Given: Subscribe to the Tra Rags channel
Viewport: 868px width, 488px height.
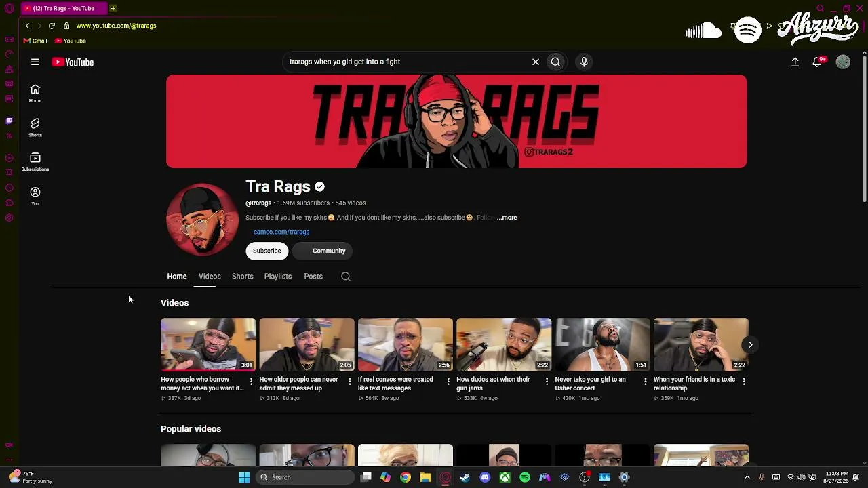Looking at the screenshot, I should tap(267, 251).
